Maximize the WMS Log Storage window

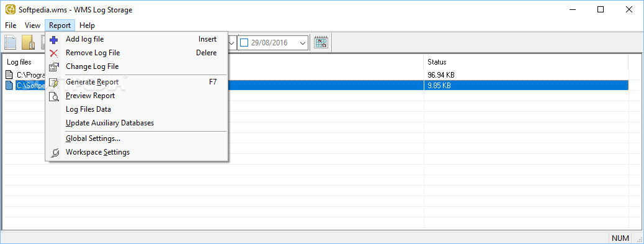click(601, 10)
